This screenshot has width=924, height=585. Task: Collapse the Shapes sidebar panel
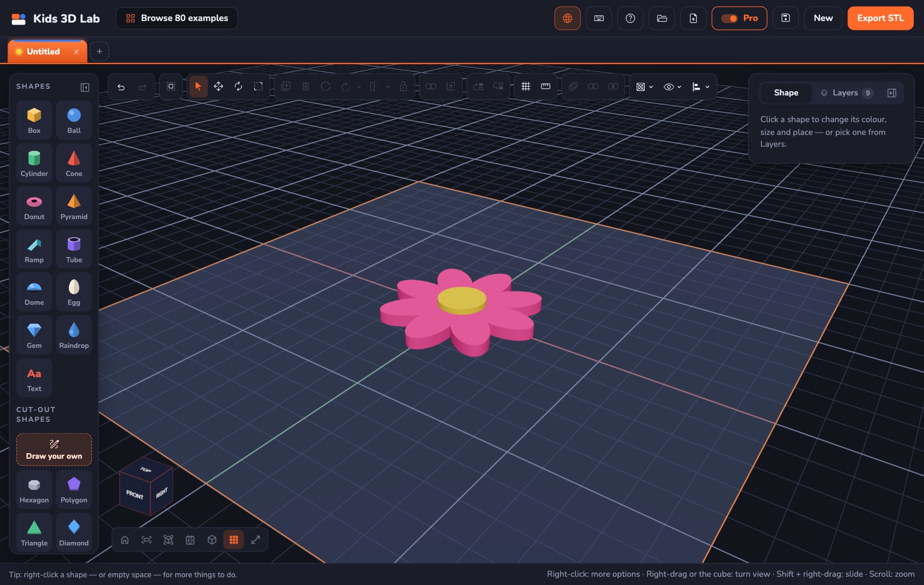click(x=85, y=87)
